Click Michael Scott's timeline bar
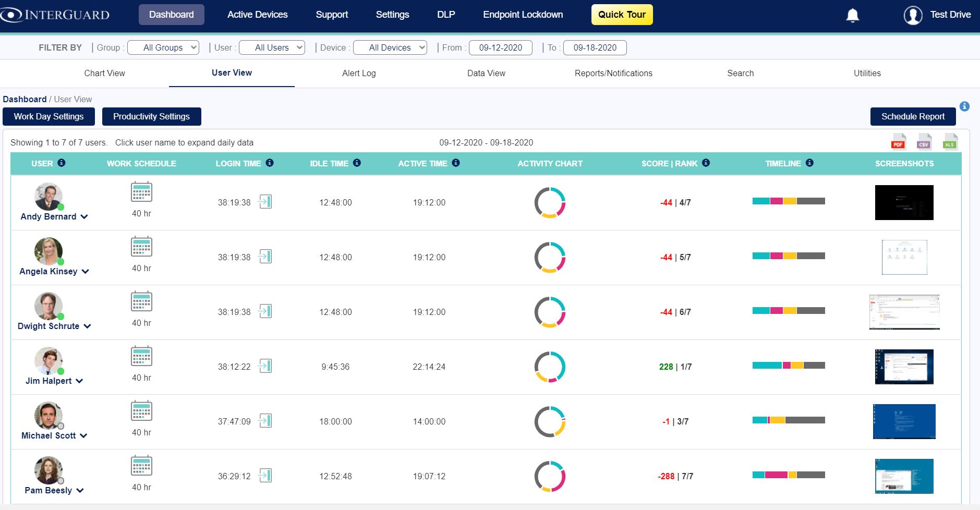 tap(789, 420)
